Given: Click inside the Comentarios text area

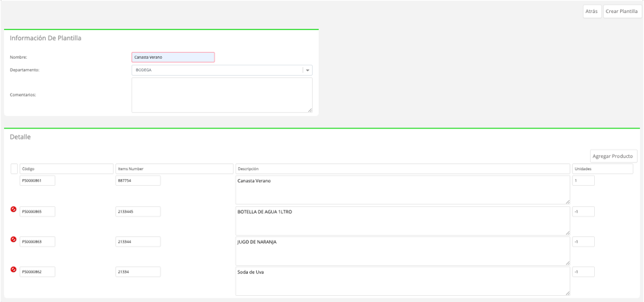Looking at the screenshot, I should click(222, 95).
